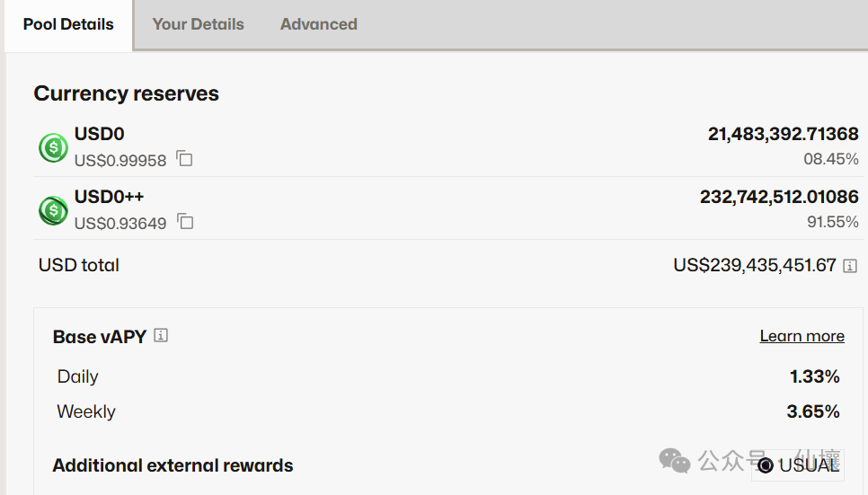This screenshot has height=495, width=868.
Task: Copy the USD0 token address
Action: (x=184, y=159)
